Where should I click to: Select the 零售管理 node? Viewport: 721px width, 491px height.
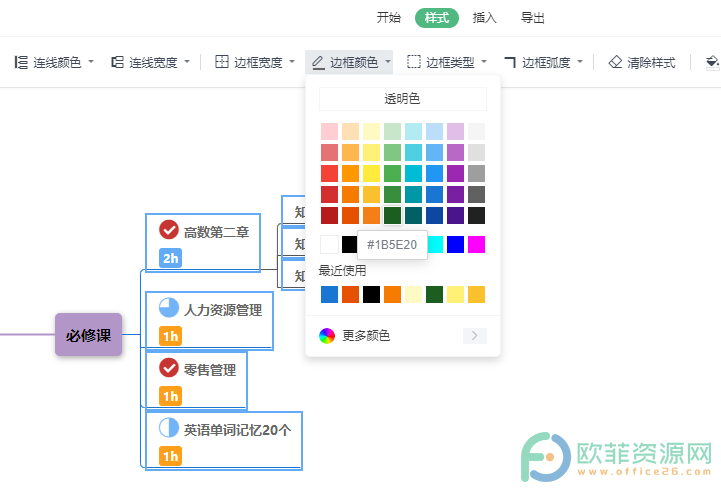point(196,381)
